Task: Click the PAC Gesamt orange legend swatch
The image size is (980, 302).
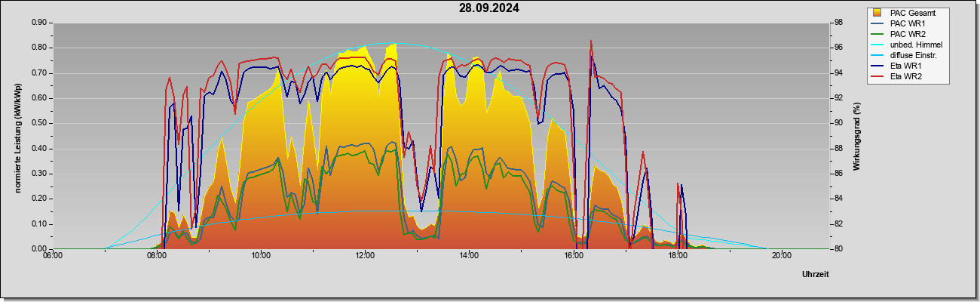Action: click(x=877, y=12)
